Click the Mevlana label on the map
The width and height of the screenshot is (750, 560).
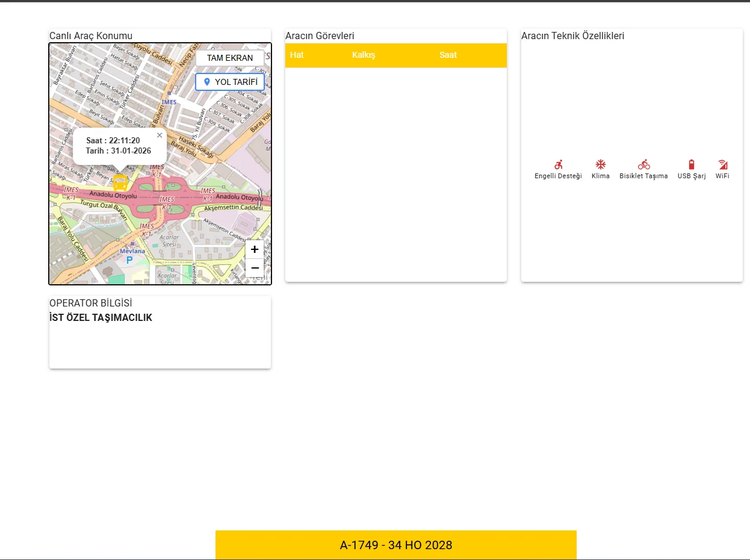pyautogui.click(x=132, y=251)
